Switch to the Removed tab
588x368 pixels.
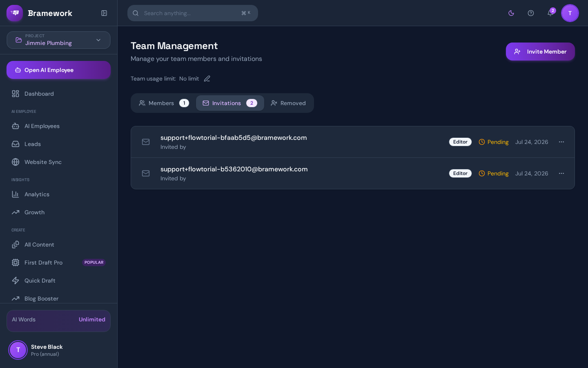tap(288, 103)
